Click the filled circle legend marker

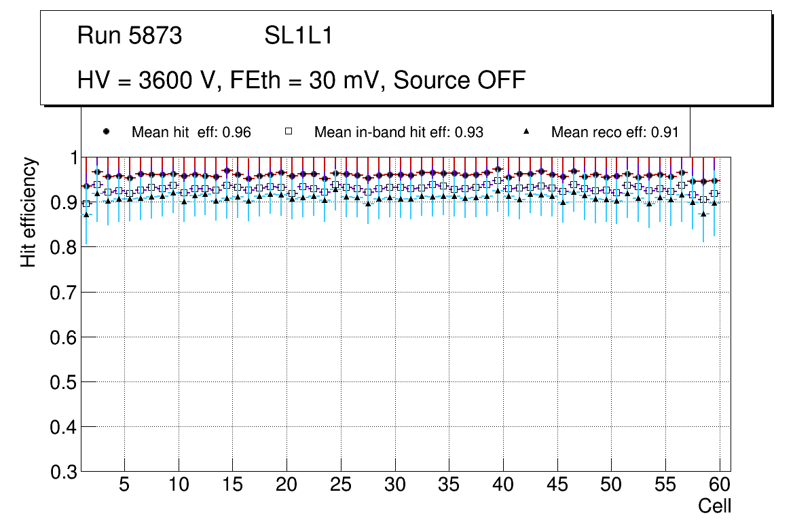pyautogui.click(x=106, y=132)
